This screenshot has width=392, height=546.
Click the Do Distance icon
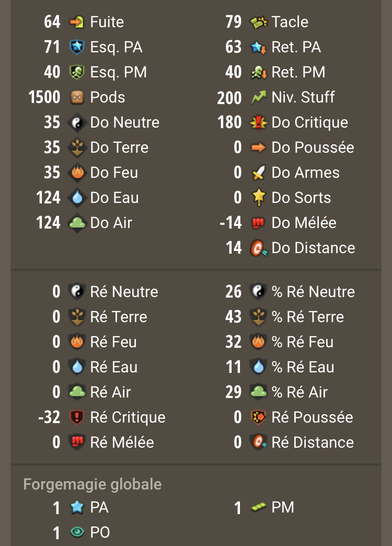(x=259, y=248)
